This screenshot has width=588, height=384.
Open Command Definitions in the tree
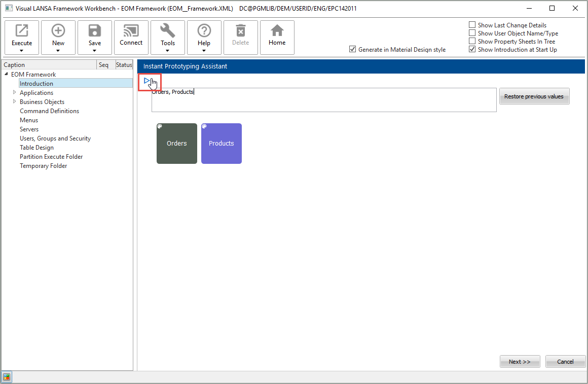50,111
